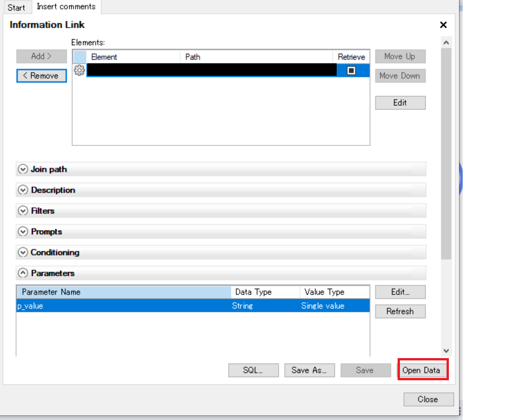Expand the Prompts section
The image size is (532, 420).
pyautogui.click(x=23, y=231)
